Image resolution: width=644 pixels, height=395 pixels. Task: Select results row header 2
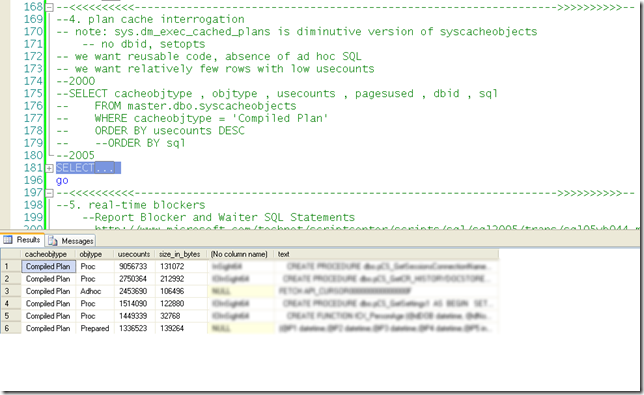point(11,279)
